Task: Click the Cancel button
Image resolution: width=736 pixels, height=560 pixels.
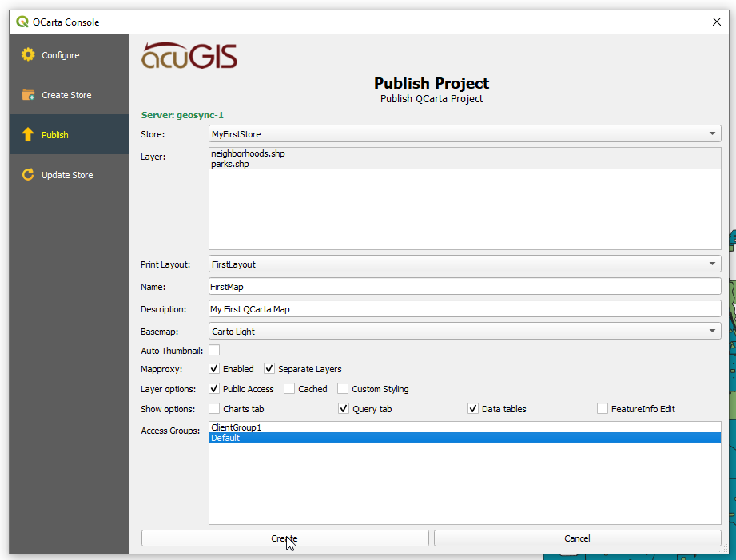Action: click(x=577, y=538)
